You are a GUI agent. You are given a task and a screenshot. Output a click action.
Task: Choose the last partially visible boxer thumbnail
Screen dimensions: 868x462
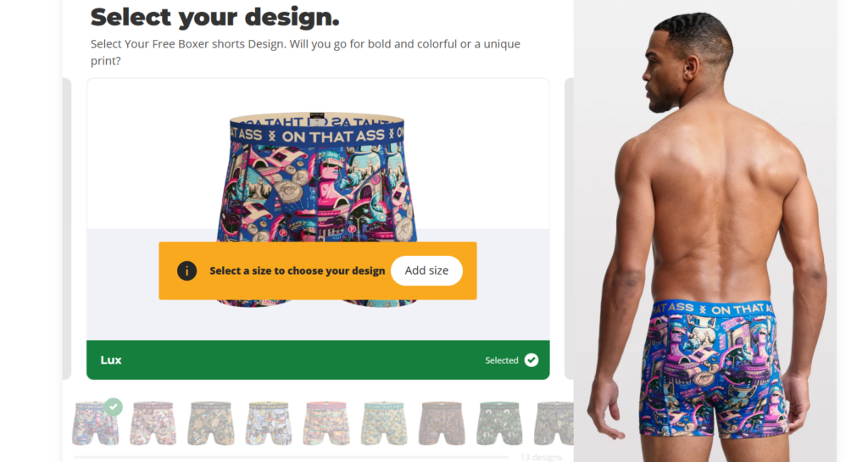pyautogui.click(x=554, y=423)
